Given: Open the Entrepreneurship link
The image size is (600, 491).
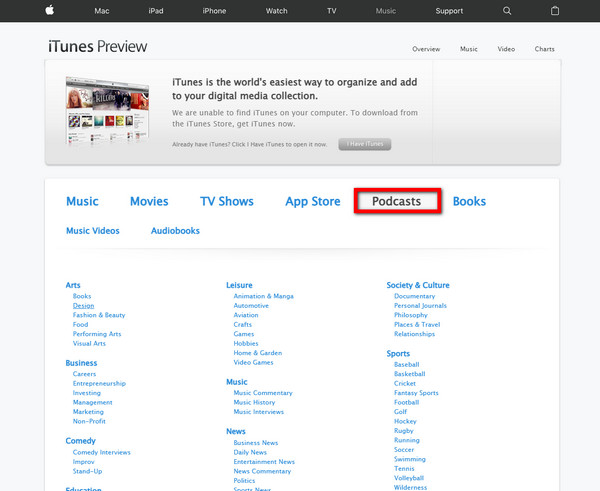Looking at the screenshot, I should pyautogui.click(x=99, y=383).
